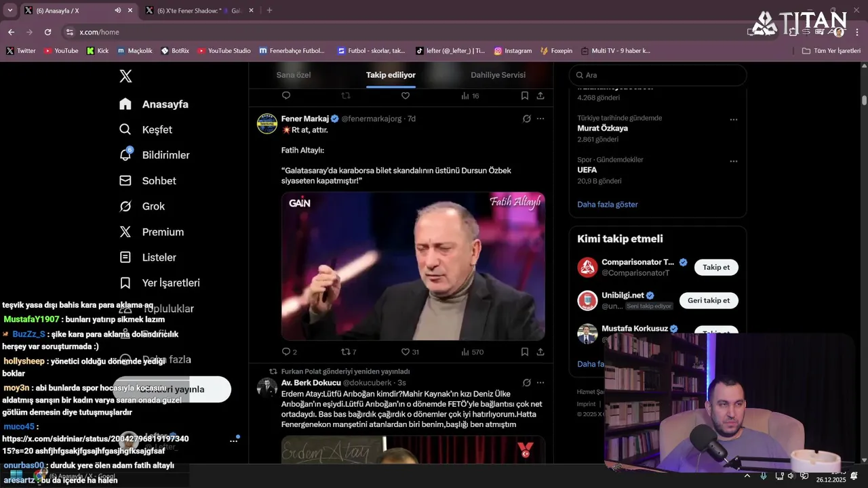This screenshot has width=868, height=488.
Task: Open Premium in the X sidebar
Action: [x=151, y=232]
